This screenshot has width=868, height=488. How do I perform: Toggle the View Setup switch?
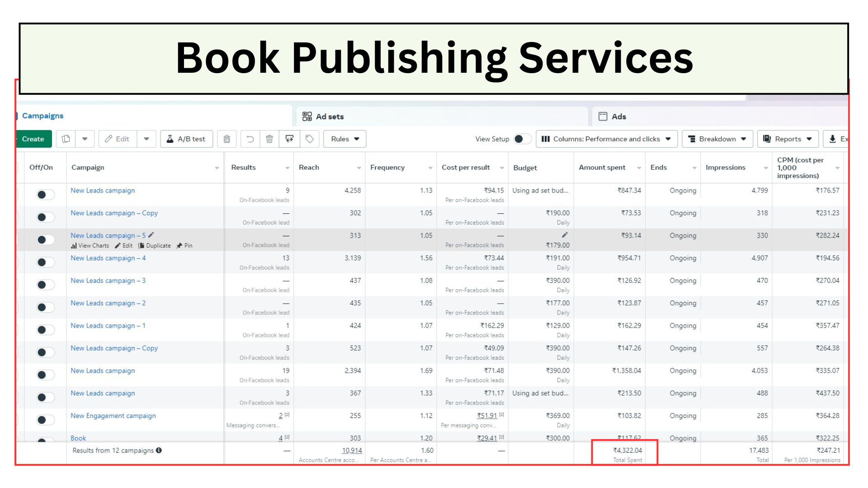(522, 139)
